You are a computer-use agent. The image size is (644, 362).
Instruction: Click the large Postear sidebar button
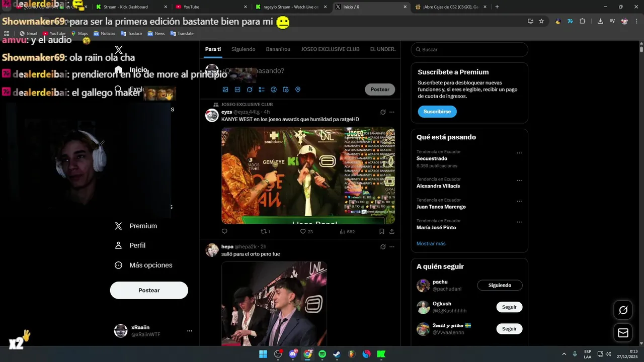(149, 290)
